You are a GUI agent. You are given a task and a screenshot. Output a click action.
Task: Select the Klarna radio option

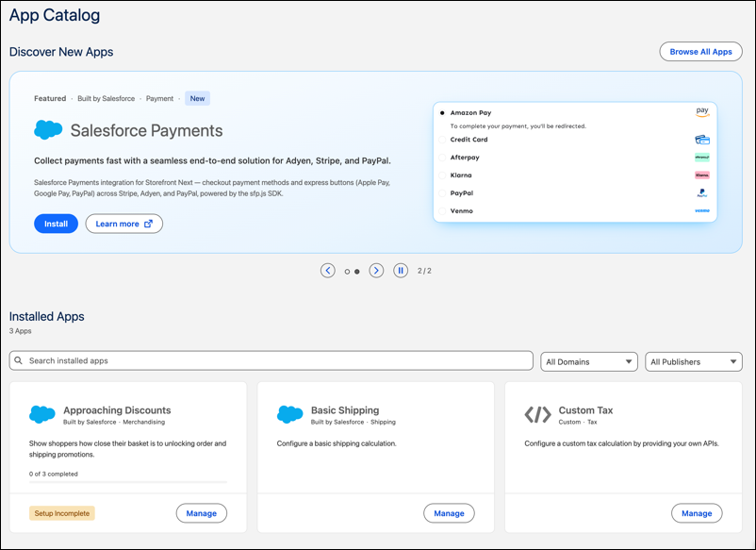442,175
